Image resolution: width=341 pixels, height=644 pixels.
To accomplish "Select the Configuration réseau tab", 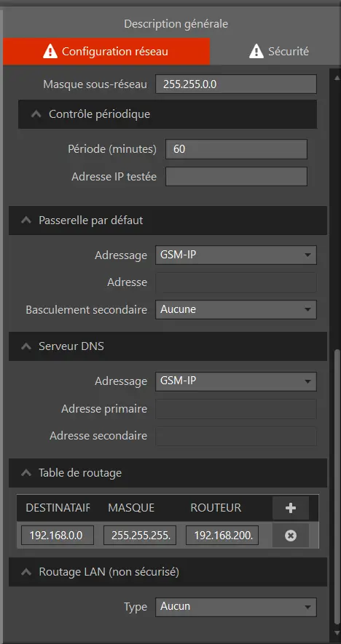I will point(106,52).
